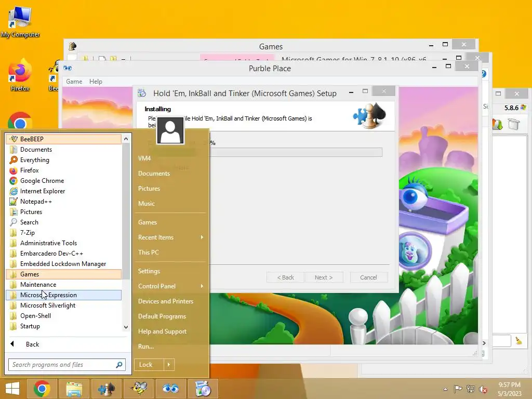The image size is (532, 399).
Task: Expand the Maintenance program folder
Action: pos(63,285)
